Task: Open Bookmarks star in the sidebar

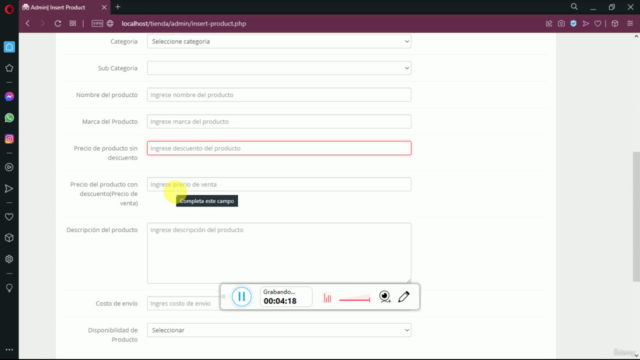Action: (9, 68)
